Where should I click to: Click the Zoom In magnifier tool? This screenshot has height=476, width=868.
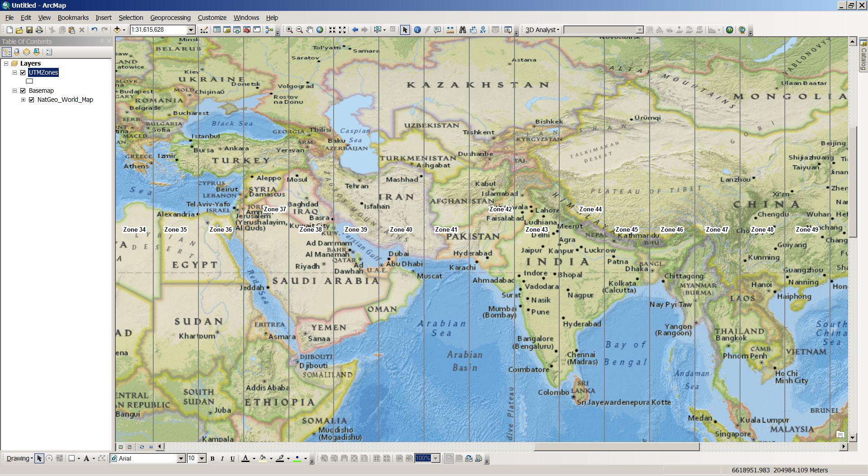(289, 30)
